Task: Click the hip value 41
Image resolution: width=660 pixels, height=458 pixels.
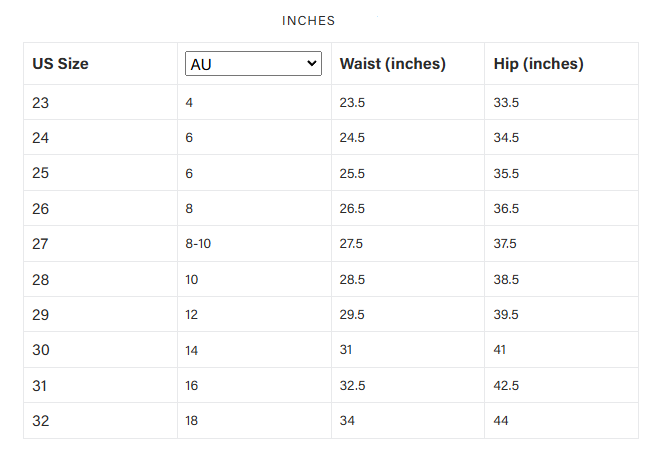Action: (501, 350)
